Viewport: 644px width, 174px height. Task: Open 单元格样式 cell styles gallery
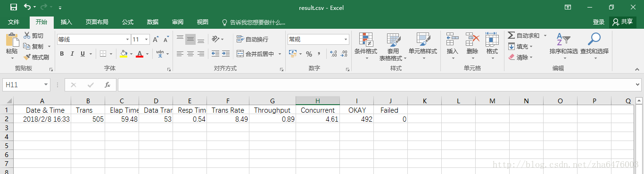click(423, 46)
